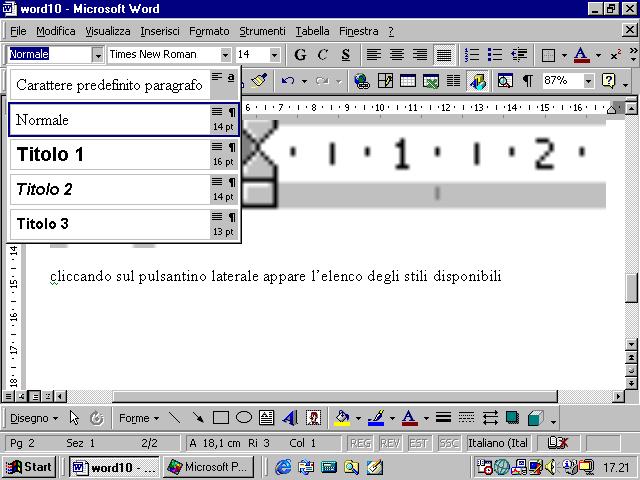Screen dimensions: 640x480
Task: Click the Format Painter brush
Action: [259, 81]
